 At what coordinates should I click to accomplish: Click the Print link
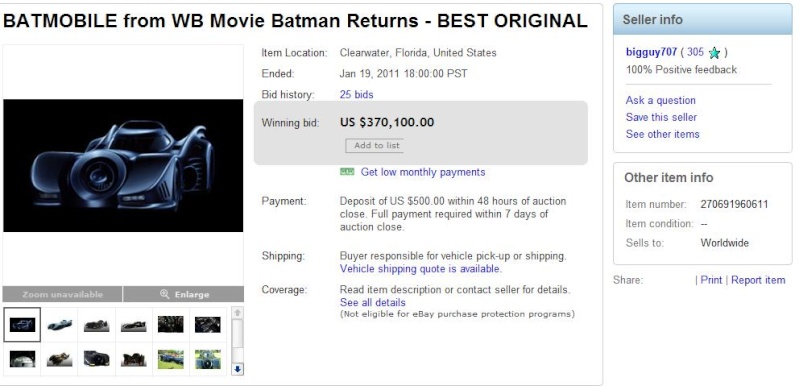pos(711,280)
